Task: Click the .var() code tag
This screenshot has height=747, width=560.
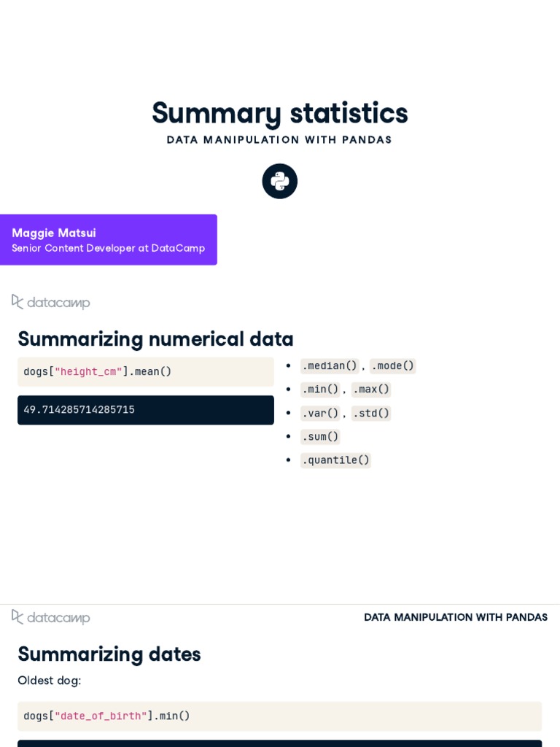Action: click(x=320, y=413)
